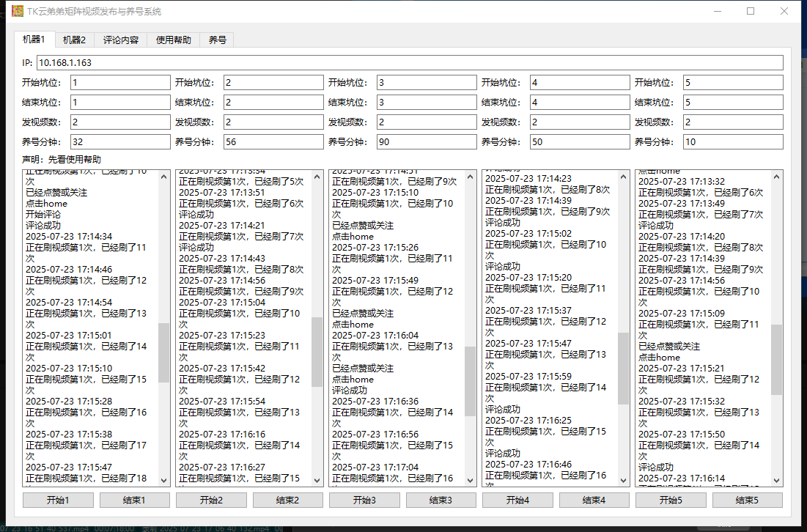The image size is (807, 532).
Task: Click 开始2 button
Action: (x=211, y=500)
